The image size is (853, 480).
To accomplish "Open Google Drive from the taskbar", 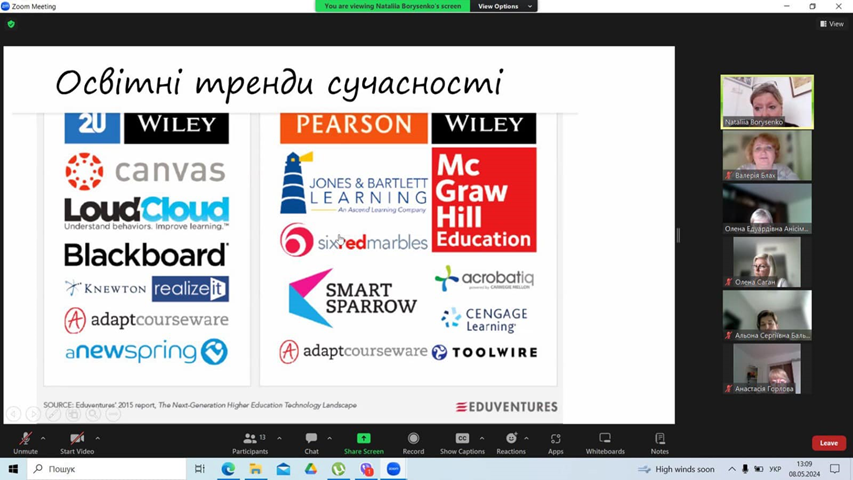I will click(x=311, y=469).
